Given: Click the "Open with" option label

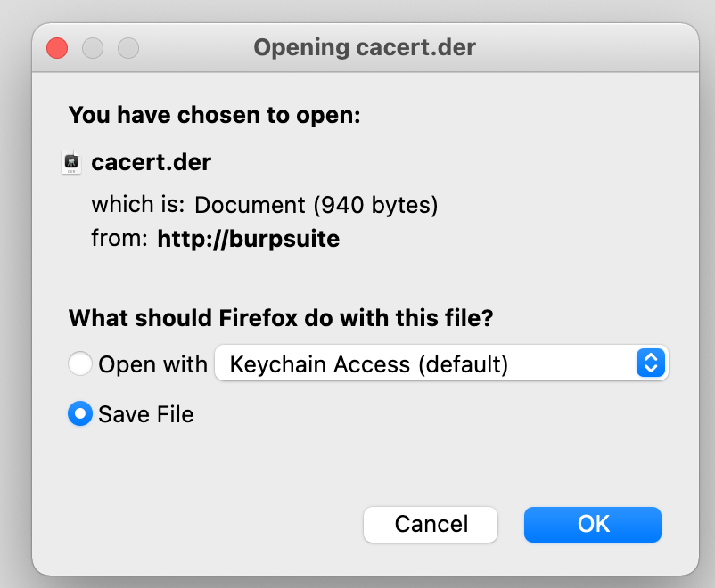Looking at the screenshot, I should pos(152,363).
